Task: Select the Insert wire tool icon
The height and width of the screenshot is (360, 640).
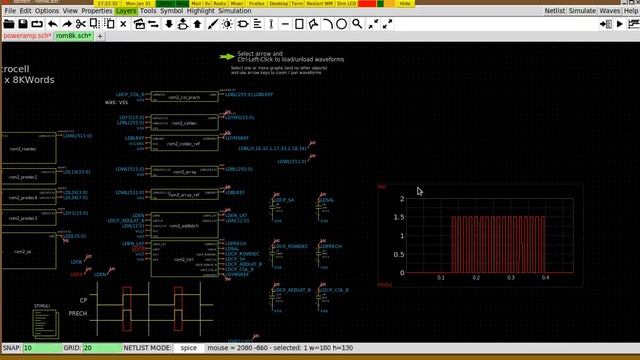Action: click(x=271, y=24)
